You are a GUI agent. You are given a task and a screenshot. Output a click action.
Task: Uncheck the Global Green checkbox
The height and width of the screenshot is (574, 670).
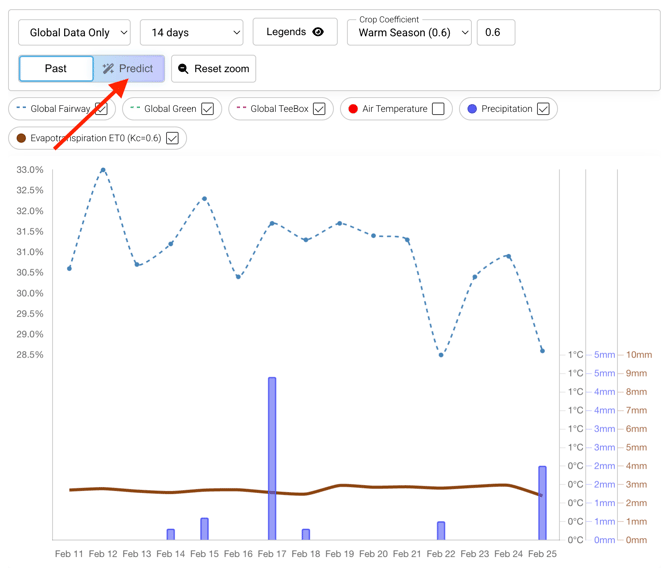[x=208, y=109]
